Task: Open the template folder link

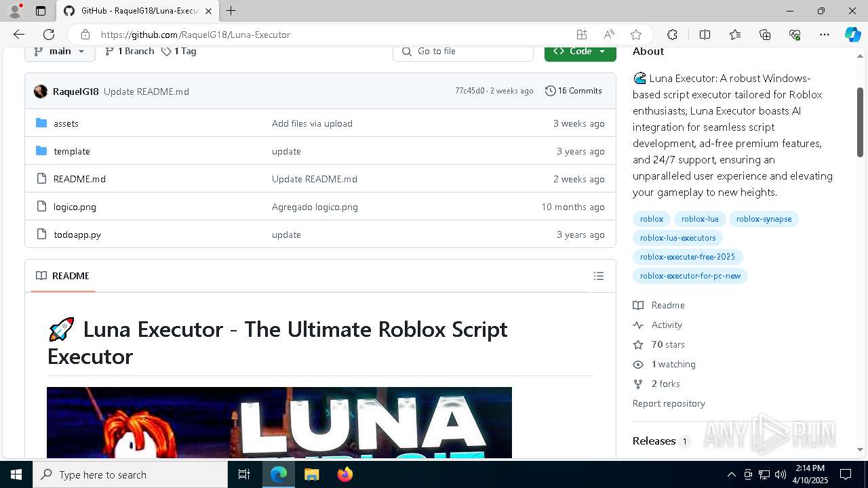Action: point(72,151)
